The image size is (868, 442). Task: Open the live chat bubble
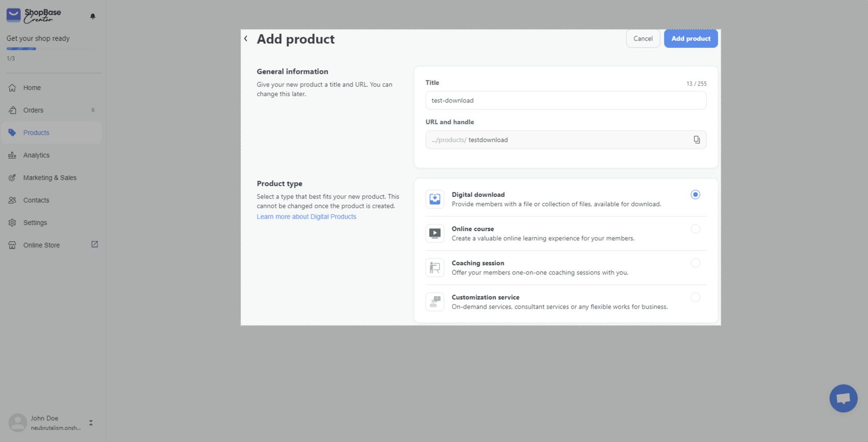(x=844, y=399)
